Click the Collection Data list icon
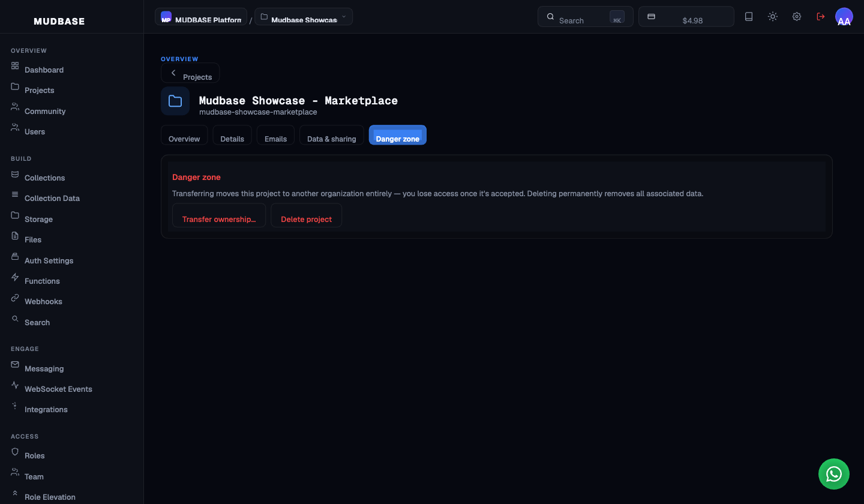This screenshot has height=504, width=864. [15, 194]
